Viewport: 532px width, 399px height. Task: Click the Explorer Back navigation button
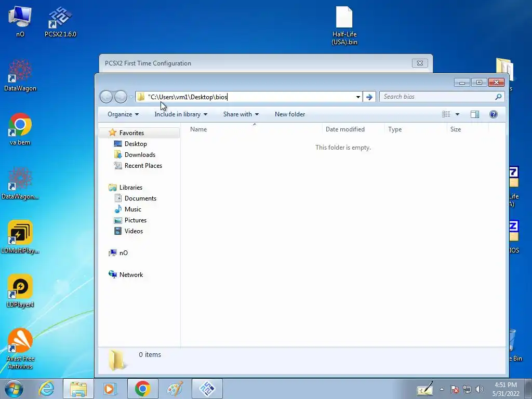(x=106, y=97)
